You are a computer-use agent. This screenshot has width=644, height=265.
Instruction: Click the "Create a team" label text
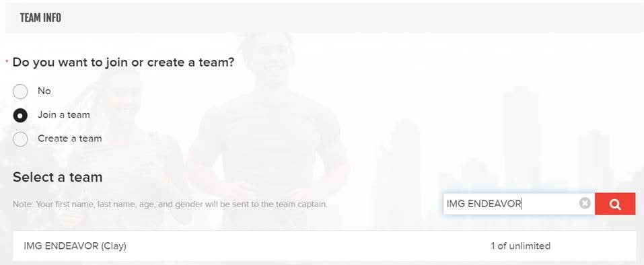[70, 139]
